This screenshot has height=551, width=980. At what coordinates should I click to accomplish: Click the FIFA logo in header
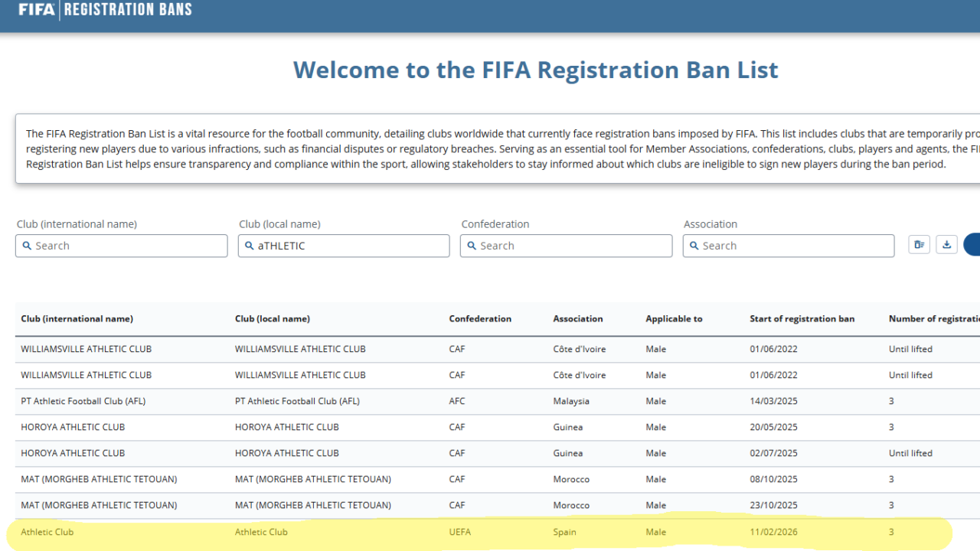point(36,10)
